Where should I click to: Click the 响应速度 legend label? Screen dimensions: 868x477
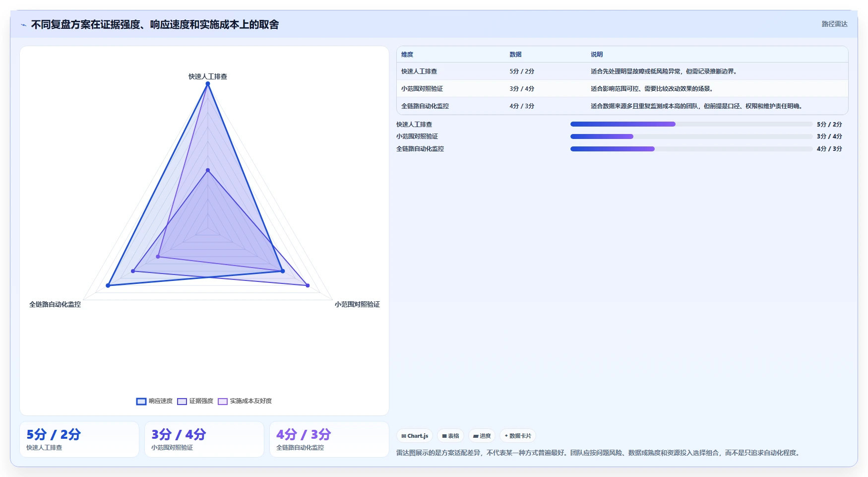(161, 401)
